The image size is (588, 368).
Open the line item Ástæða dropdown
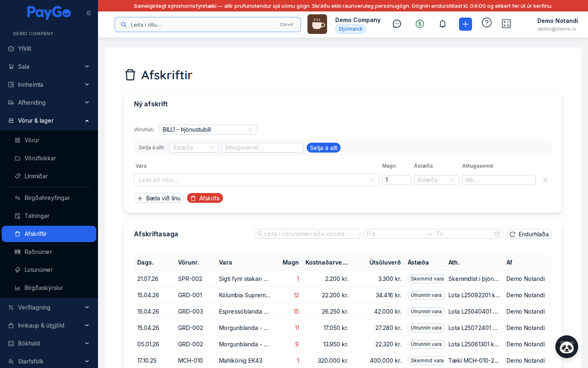point(436,180)
